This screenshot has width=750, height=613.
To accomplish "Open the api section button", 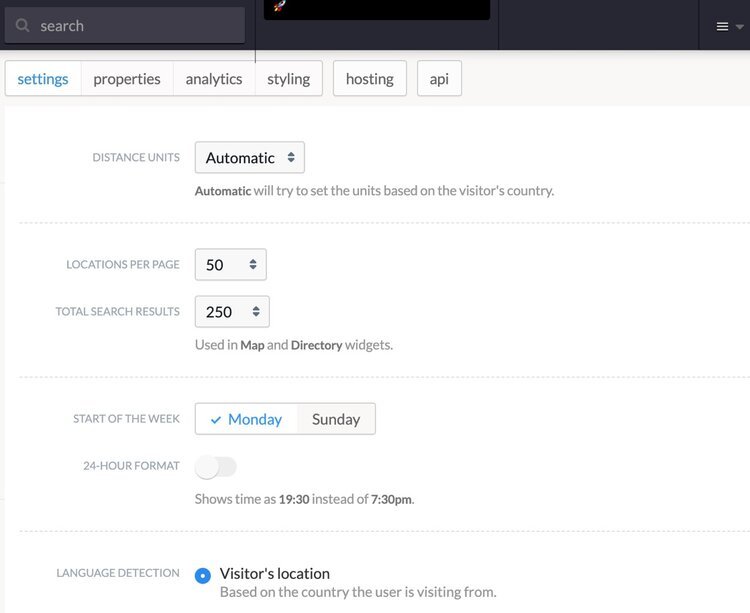I will (x=439, y=78).
